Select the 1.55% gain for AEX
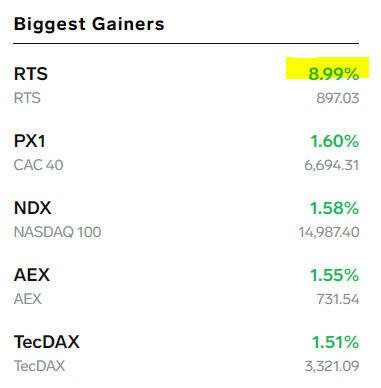This screenshot has width=381, height=388. (335, 275)
